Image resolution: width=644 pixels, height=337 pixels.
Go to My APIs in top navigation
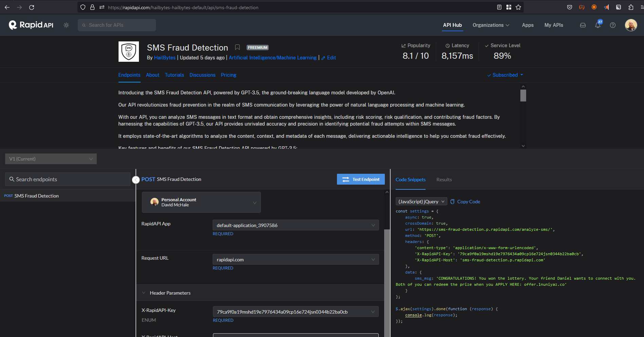554,25
